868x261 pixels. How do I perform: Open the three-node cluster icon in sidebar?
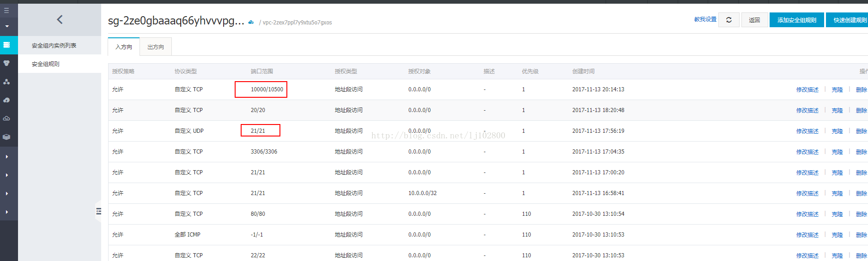[6, 82]
